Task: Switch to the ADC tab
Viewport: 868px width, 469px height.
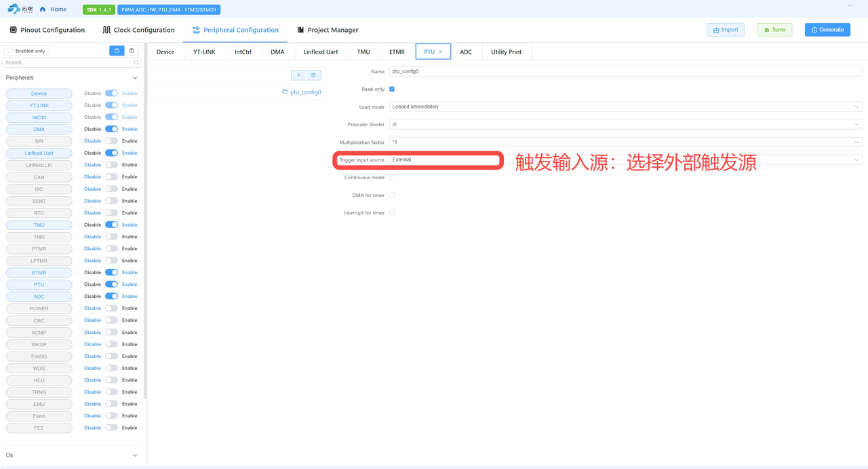Action: [466, 52]
